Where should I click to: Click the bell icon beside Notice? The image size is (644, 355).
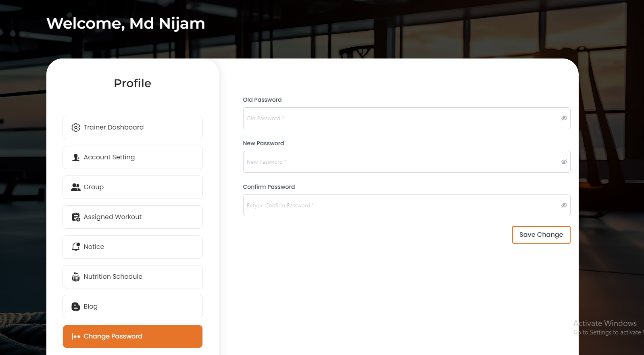(x=75, y=246)
